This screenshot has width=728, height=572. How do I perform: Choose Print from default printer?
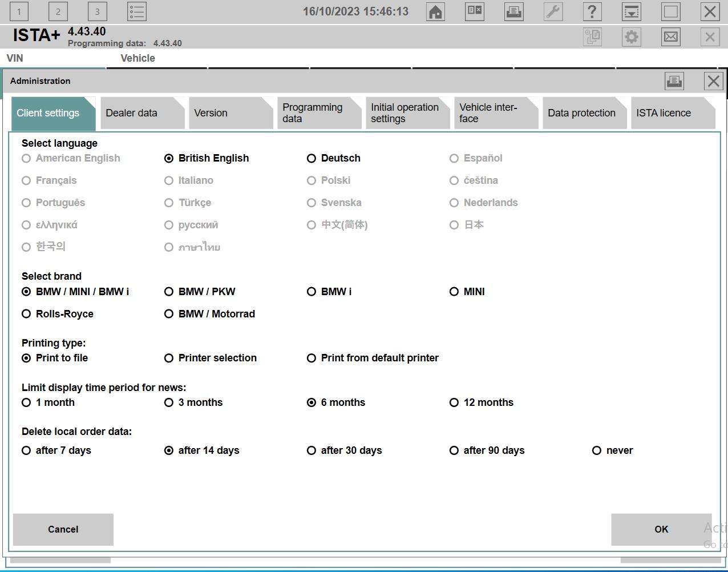click(373, 358)
